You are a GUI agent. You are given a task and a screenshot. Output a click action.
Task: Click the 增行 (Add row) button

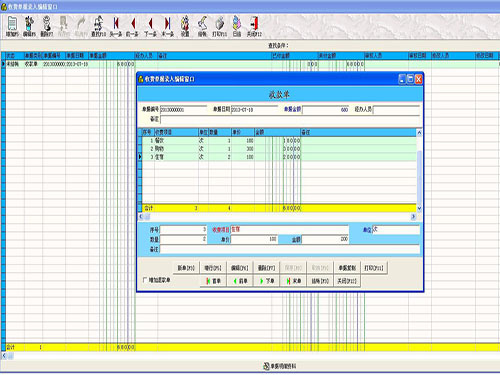click(213, 268)
